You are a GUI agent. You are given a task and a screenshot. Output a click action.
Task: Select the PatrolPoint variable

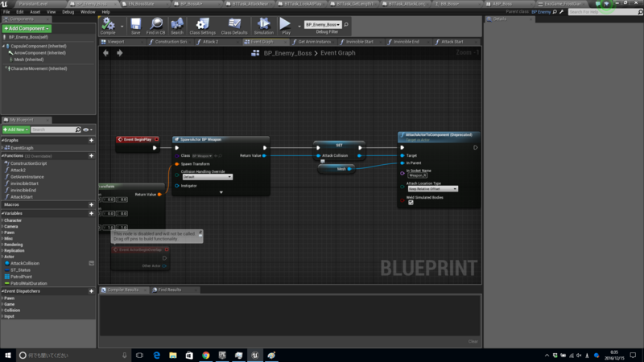pos(22,277)
